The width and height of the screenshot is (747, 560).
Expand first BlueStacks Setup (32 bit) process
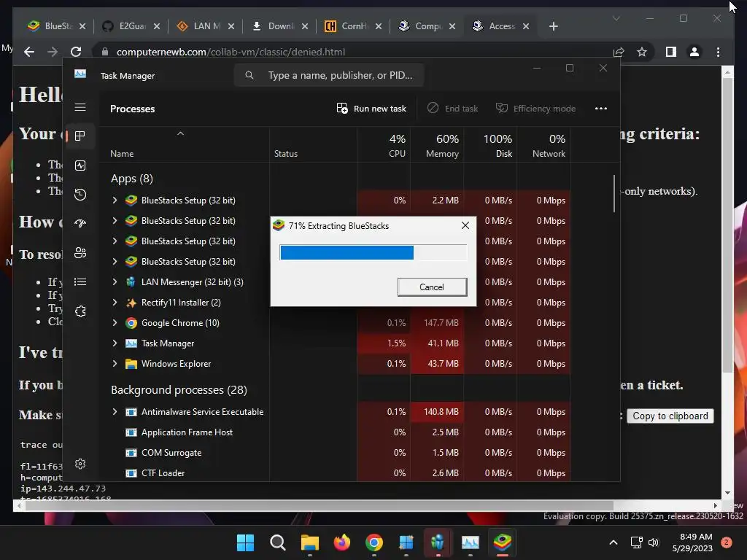pyautogui.click(x=115, y=201)
